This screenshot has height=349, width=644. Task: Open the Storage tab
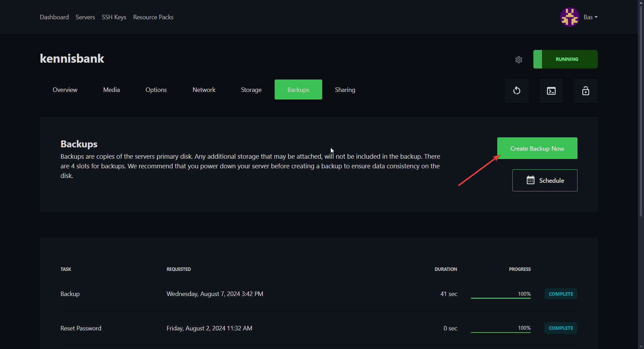click(251, 90)
